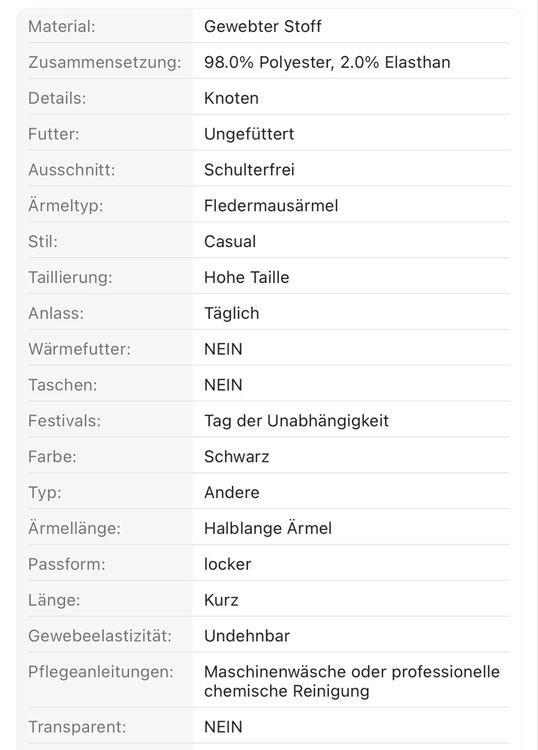Select Tag der Unabhängigkeit text
The height and width of the screenshot is (750, 538).
click(296, 421)
